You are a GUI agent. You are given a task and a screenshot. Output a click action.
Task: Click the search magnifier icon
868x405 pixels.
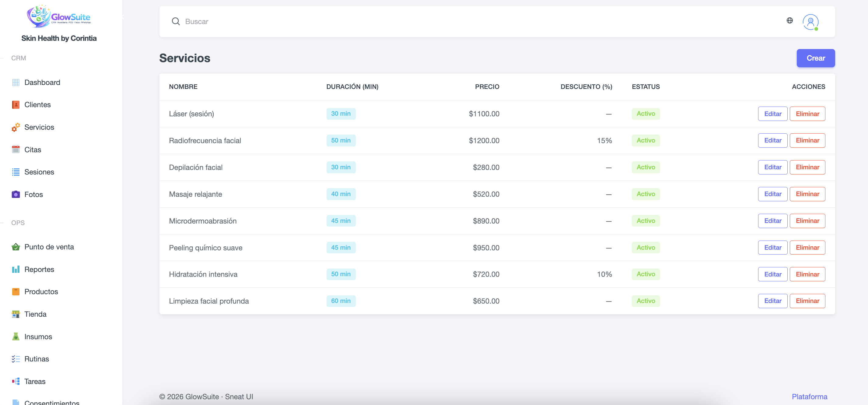click(x=176, y=22)
